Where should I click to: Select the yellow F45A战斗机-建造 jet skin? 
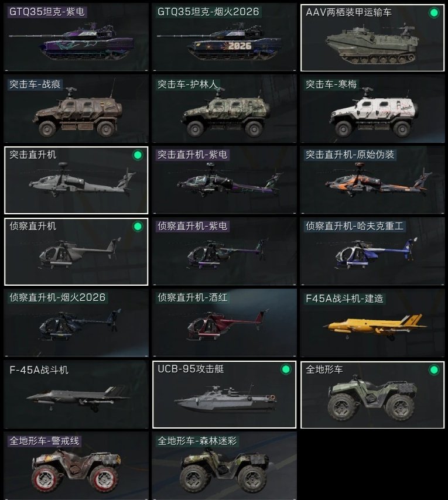click(372, 323)
